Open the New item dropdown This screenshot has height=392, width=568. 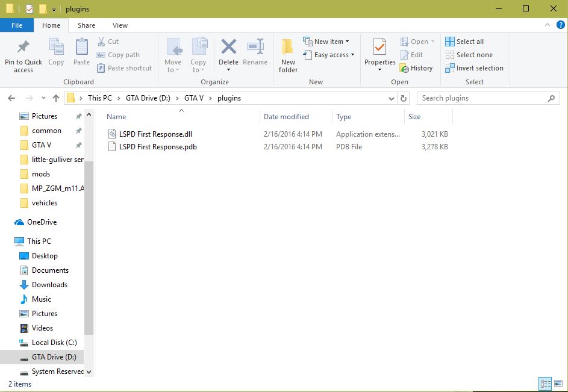pos(326,42)
